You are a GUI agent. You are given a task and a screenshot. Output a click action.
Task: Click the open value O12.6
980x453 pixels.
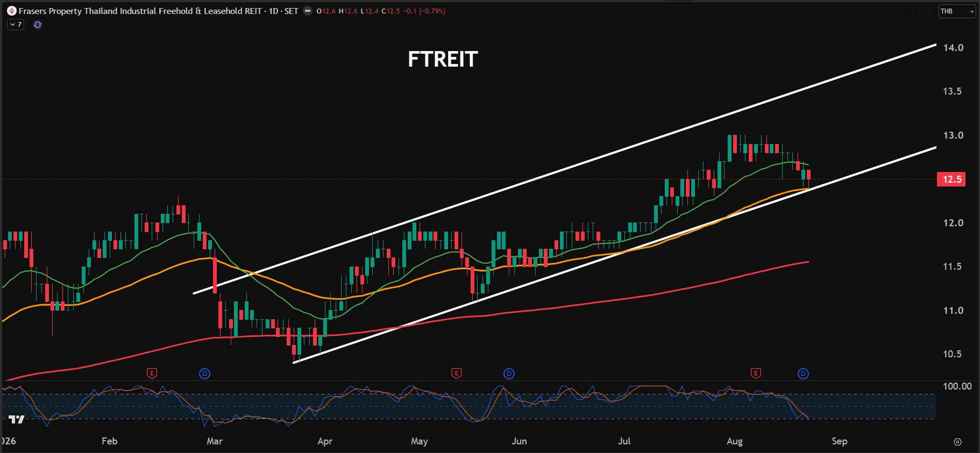tap(326, 11)
